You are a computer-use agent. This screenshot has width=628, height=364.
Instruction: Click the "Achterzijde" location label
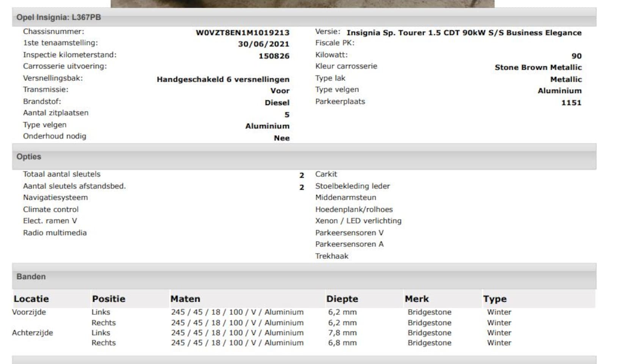pos(33,333)
